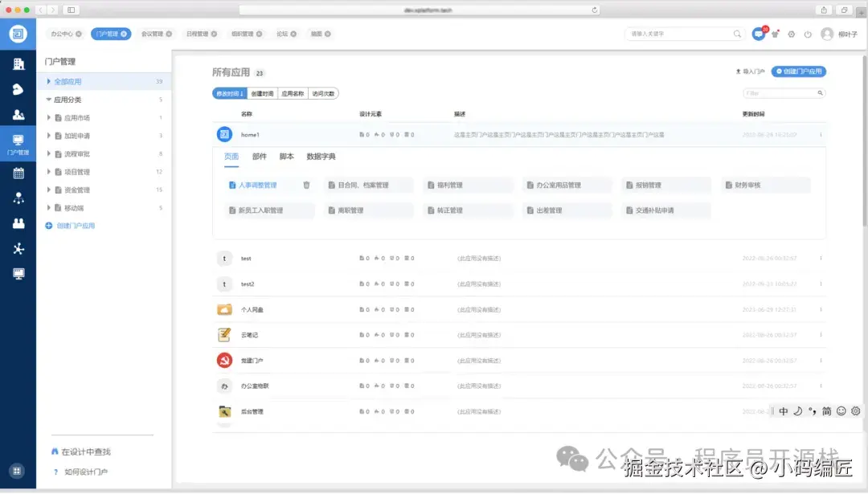Click the keyword search input field

pos(679,34)
